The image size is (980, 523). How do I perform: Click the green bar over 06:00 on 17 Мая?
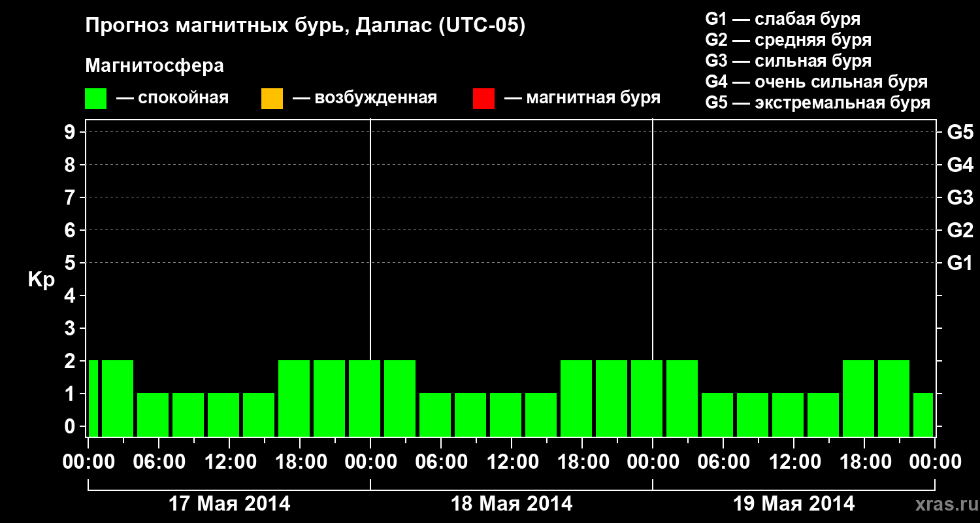coord(153,414)
